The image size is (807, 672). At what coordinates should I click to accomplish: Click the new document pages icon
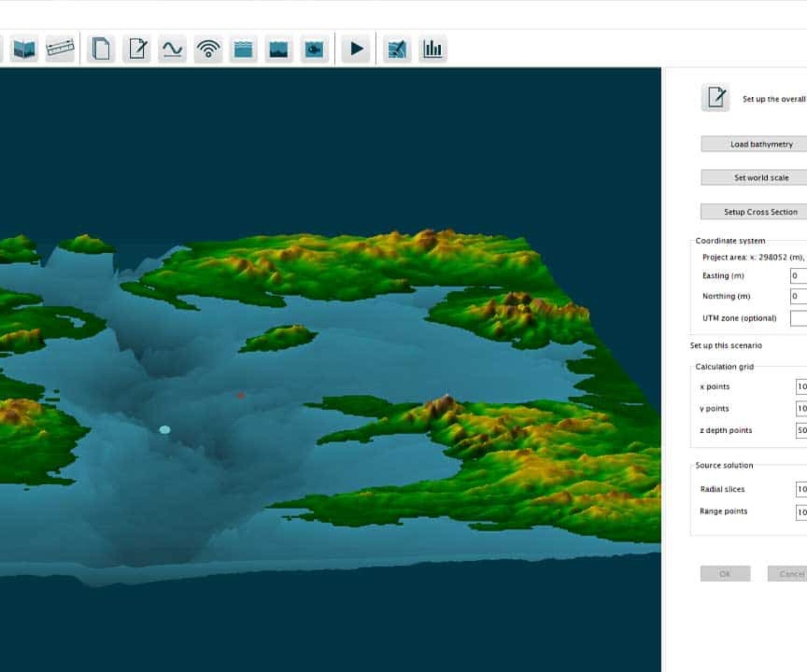[101, 49]
